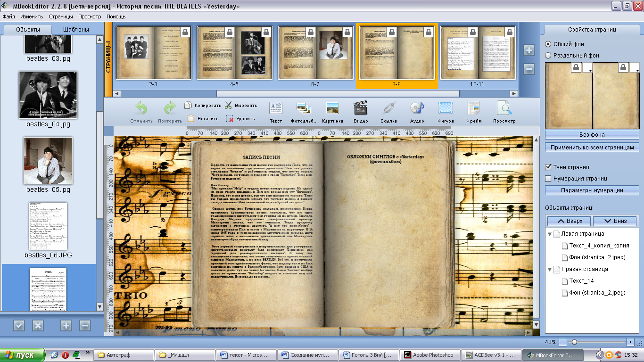Zoom out with the minus zoom button

pyautogui.click(x=563, y=342)
